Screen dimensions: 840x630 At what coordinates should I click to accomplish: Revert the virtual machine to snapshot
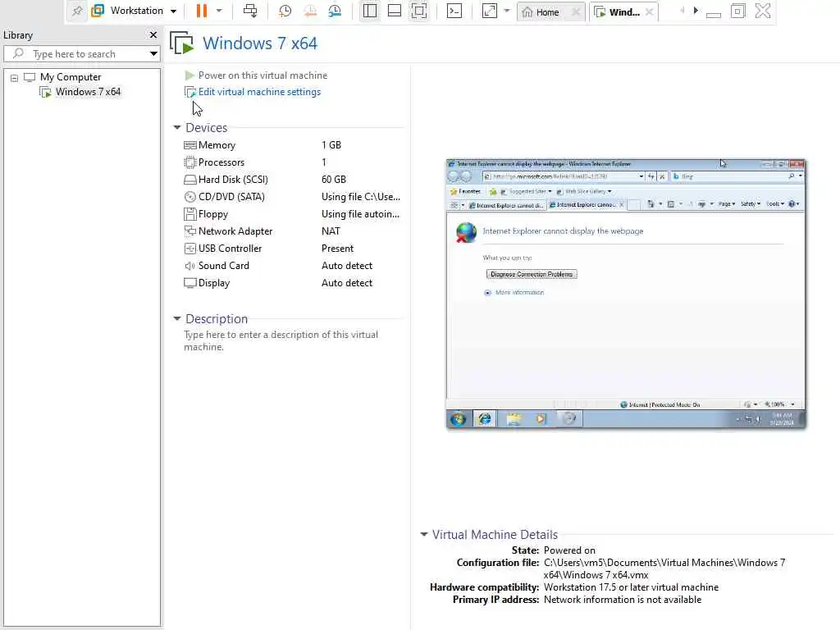(309, 11)
